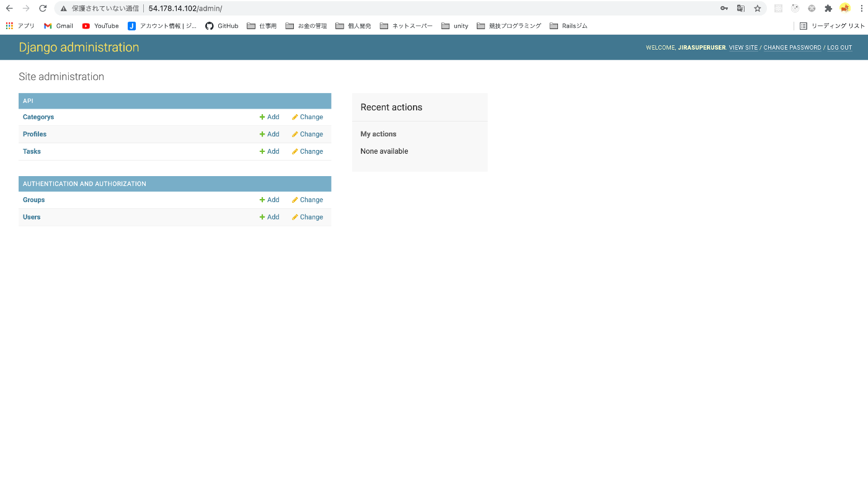Click the LOG OUT link
The image size is (868, 488).
pos(839,48)
